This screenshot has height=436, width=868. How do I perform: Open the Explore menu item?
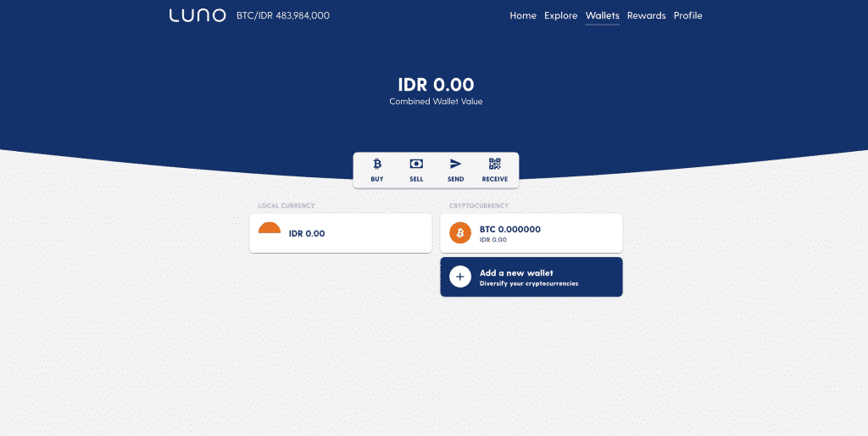561,15
